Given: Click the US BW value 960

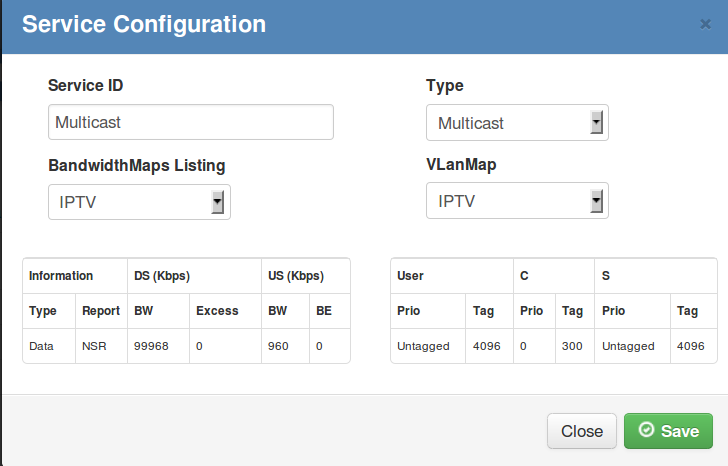Looking at the screenshot, I should click(278, 346).
